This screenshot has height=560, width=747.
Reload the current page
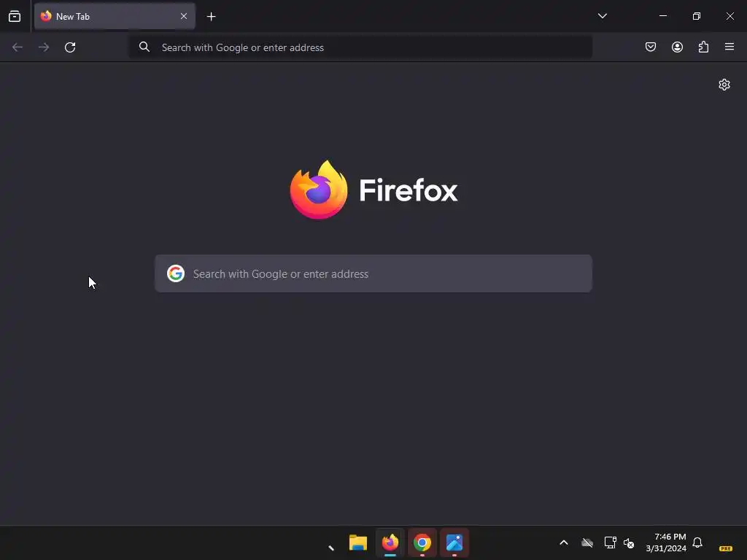click(x=70, y=47)
